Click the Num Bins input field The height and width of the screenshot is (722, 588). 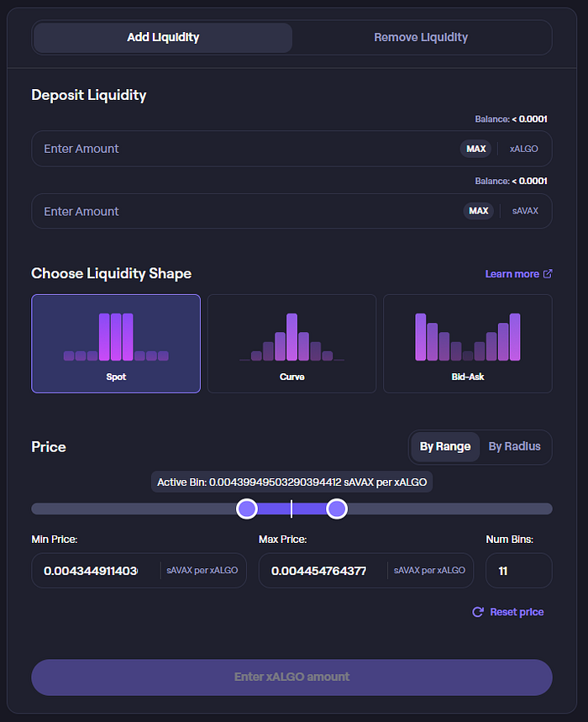coord(519,571)
